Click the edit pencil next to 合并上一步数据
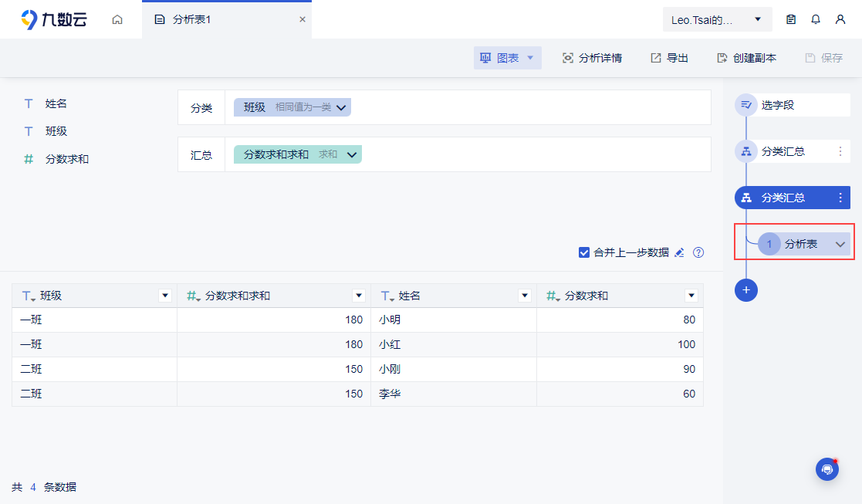 (679, 252)
